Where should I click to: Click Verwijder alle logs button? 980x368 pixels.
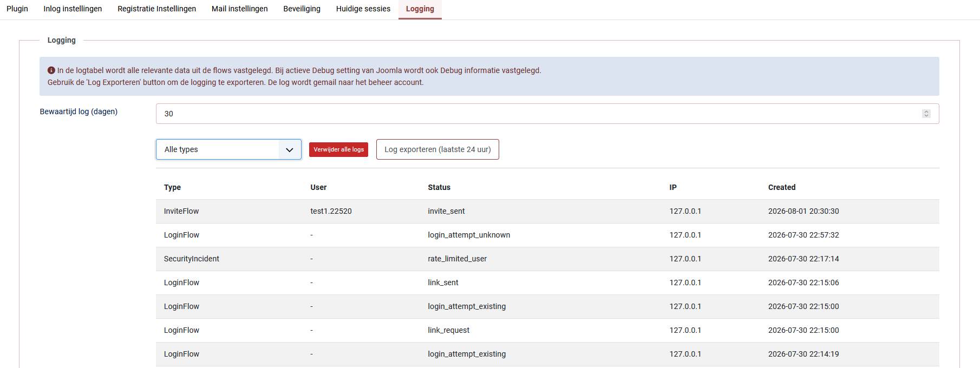[338, 149]
